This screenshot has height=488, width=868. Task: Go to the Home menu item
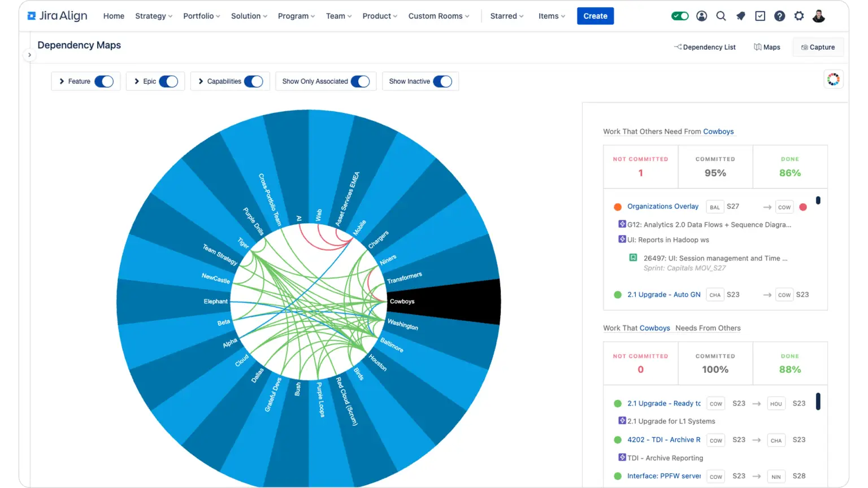pyautogui.click(x=114, y=16)
